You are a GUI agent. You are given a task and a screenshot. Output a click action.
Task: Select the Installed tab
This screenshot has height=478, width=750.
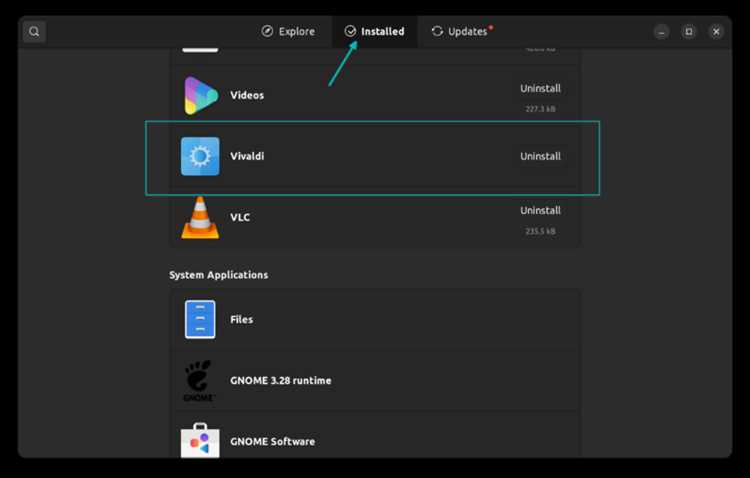point(375,32)
